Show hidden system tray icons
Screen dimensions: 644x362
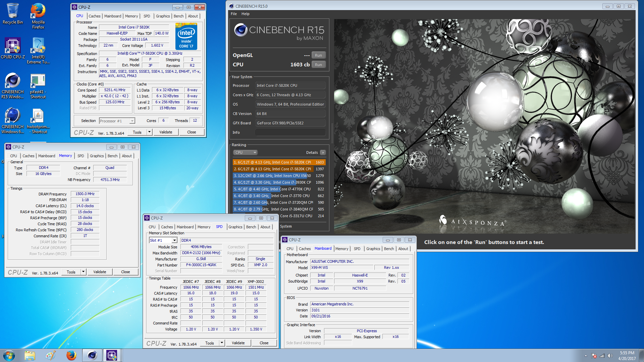(586, 356)
